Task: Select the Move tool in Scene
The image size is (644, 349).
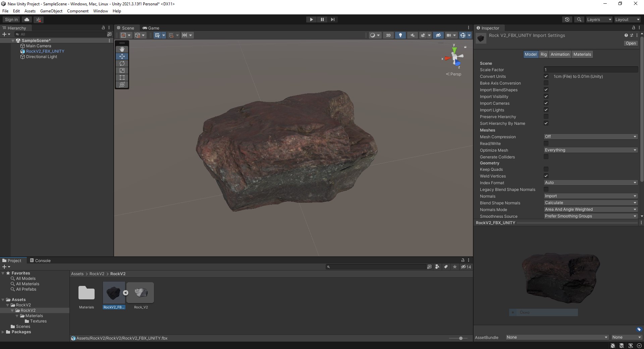Action: tap(122, 56)
